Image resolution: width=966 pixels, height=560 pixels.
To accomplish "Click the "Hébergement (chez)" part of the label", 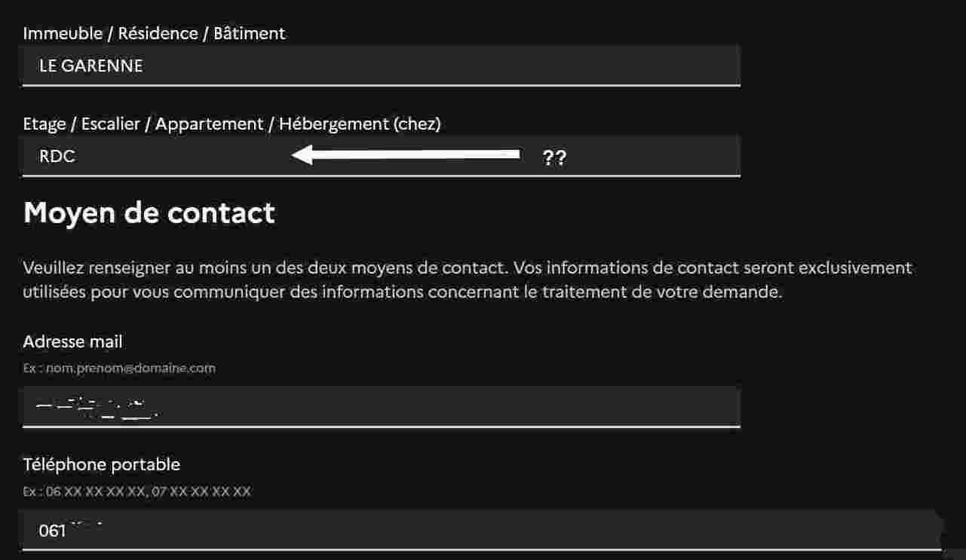I will coord(360,124).
